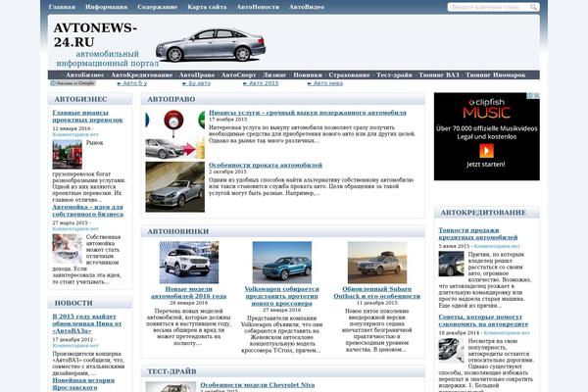588x392 pixels.
Task: Open 'Обновленный Subaru Outback' article link
Action: [x=377, y=293]
